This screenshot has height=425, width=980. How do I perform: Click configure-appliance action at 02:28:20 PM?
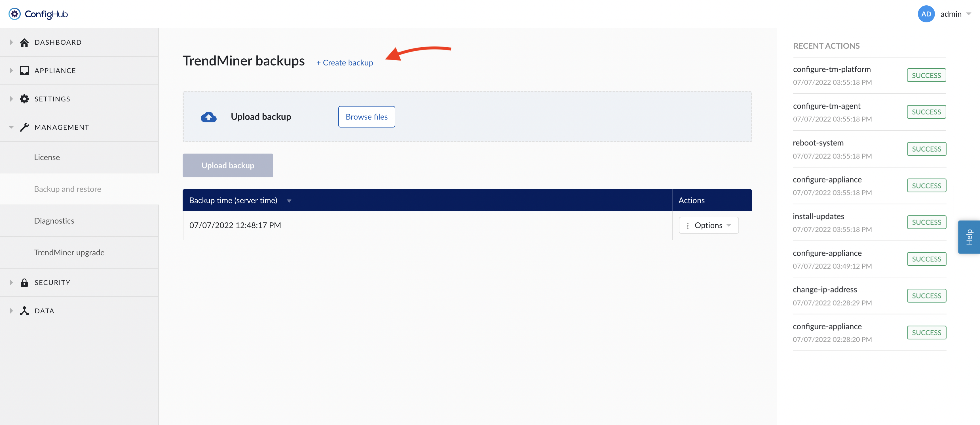[827, 327]
